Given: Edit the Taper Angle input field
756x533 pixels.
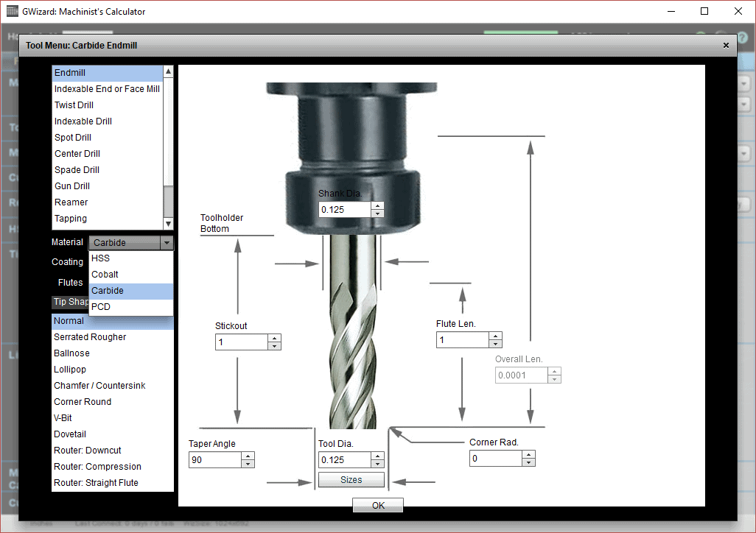Looking at the screenshot, I should coord(214,459).
